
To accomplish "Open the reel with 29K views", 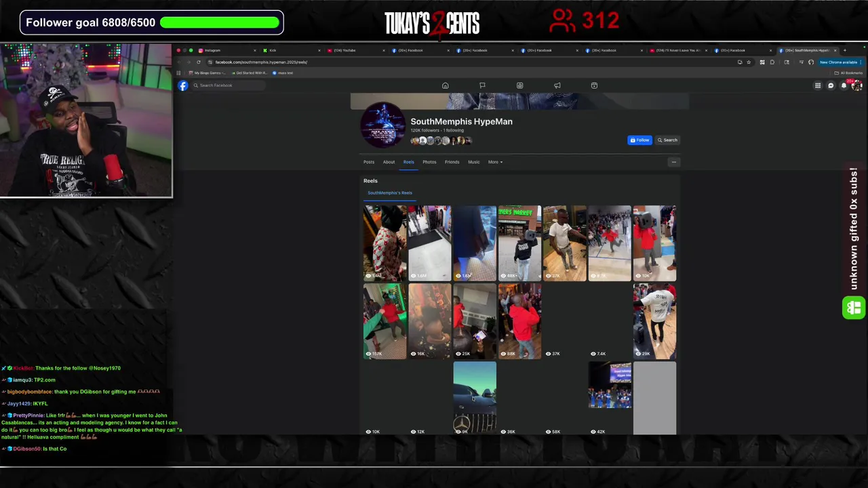I will (654, 321).
